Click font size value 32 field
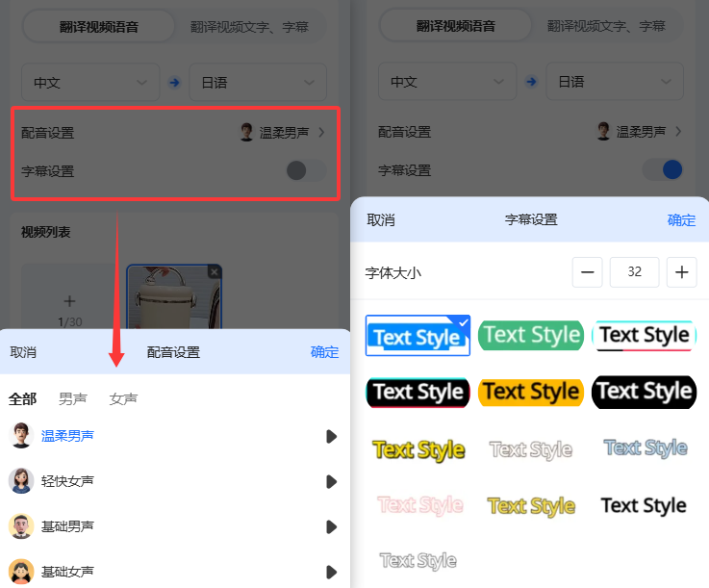The height and width of the screenshot is (588, 709). [634, 272]
